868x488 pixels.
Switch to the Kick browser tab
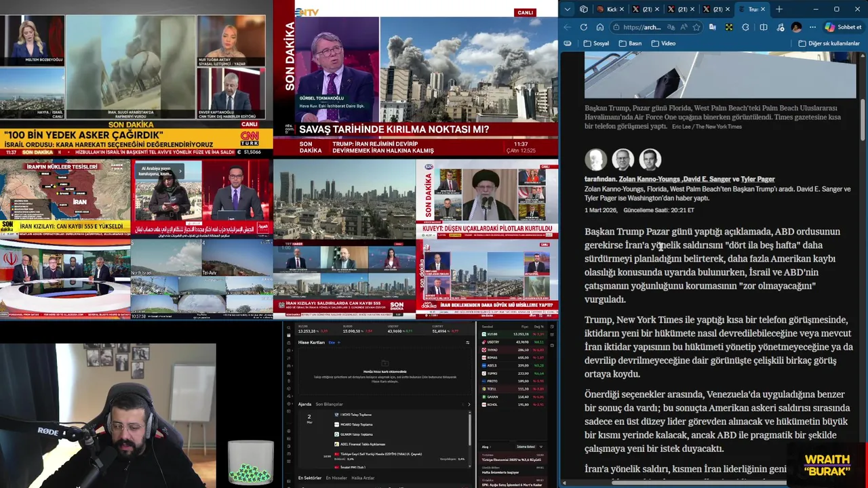[612, 9]
